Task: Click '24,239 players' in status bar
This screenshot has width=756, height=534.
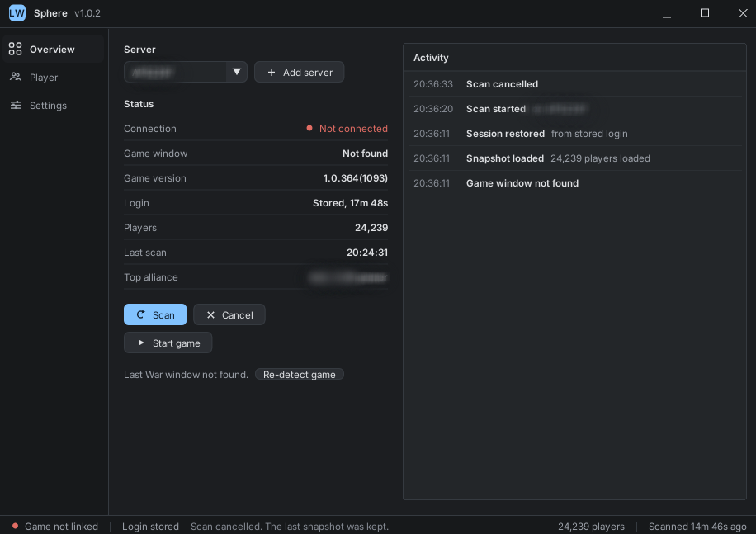Action: (591, 527)
